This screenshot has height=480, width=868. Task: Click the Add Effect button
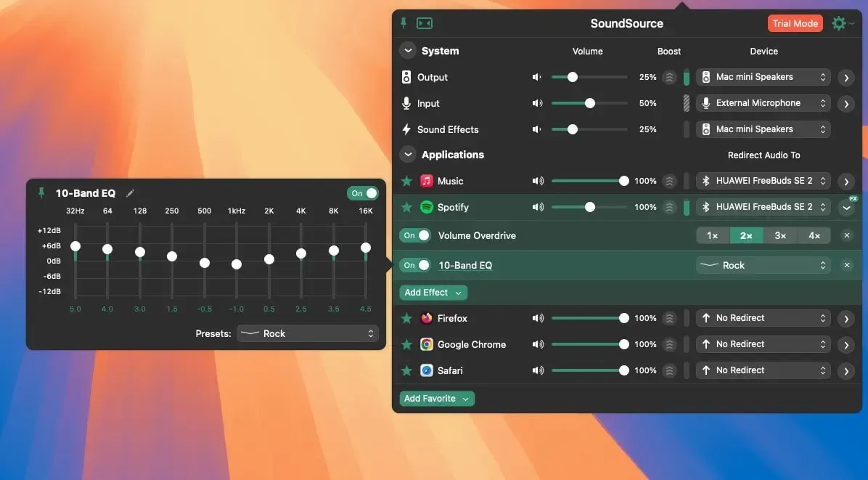tap(433, 293)
